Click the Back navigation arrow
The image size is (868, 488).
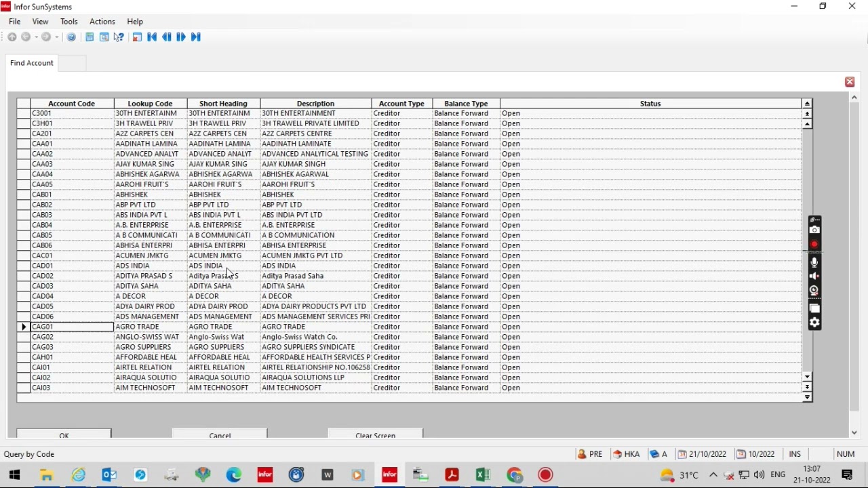pyautogui.click(x=26, y=37)
